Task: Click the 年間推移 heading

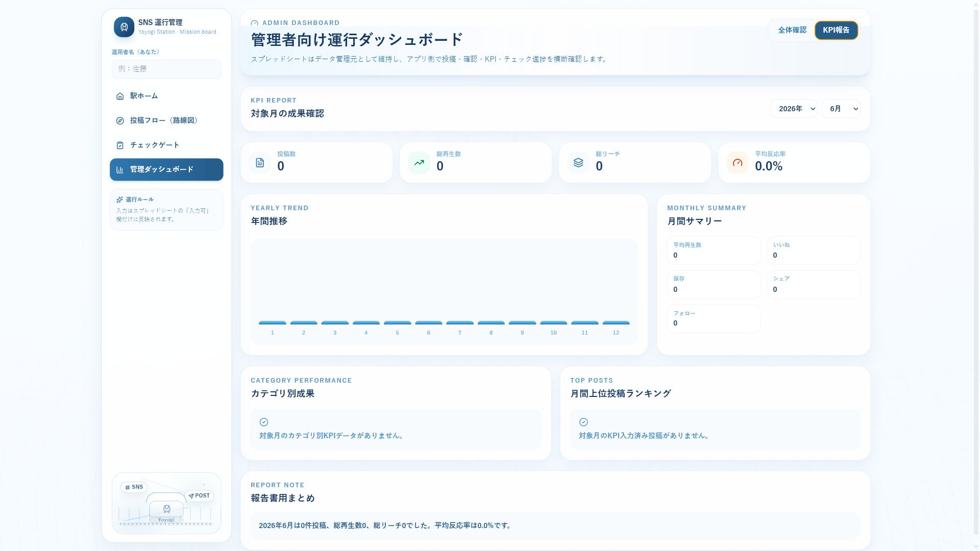Action: [269, 221]
